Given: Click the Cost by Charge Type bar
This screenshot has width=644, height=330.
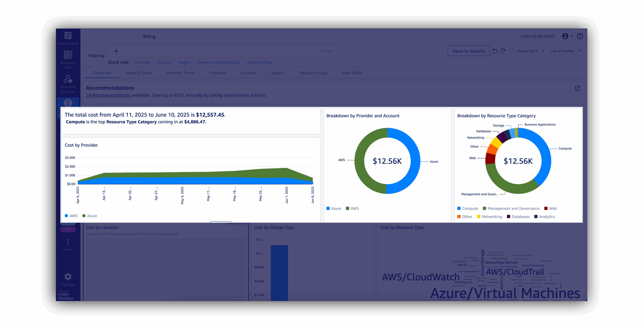Looking at the screenshot, I should [279, 273].
